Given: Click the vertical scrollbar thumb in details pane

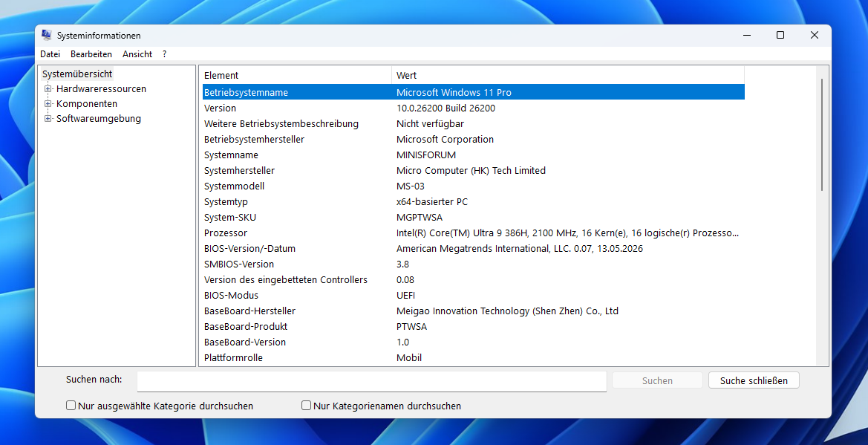Looking at the screenshot, I should [x=822, y=134].
